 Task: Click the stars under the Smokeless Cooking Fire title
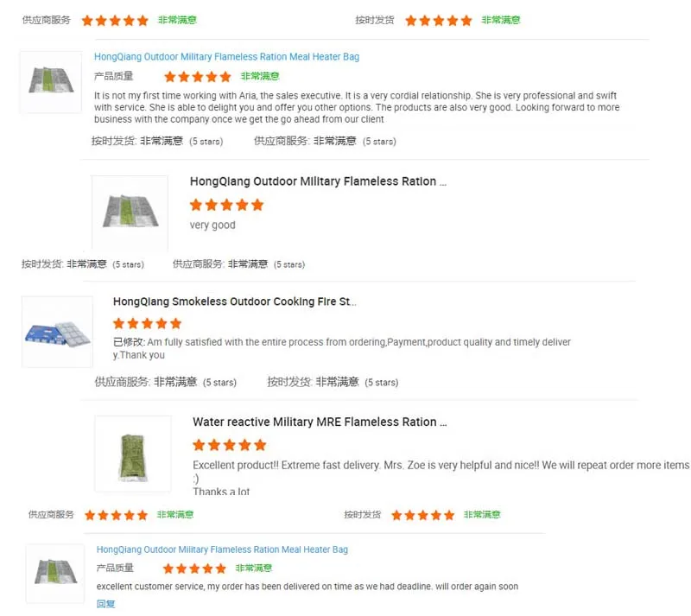pos(148,323)
